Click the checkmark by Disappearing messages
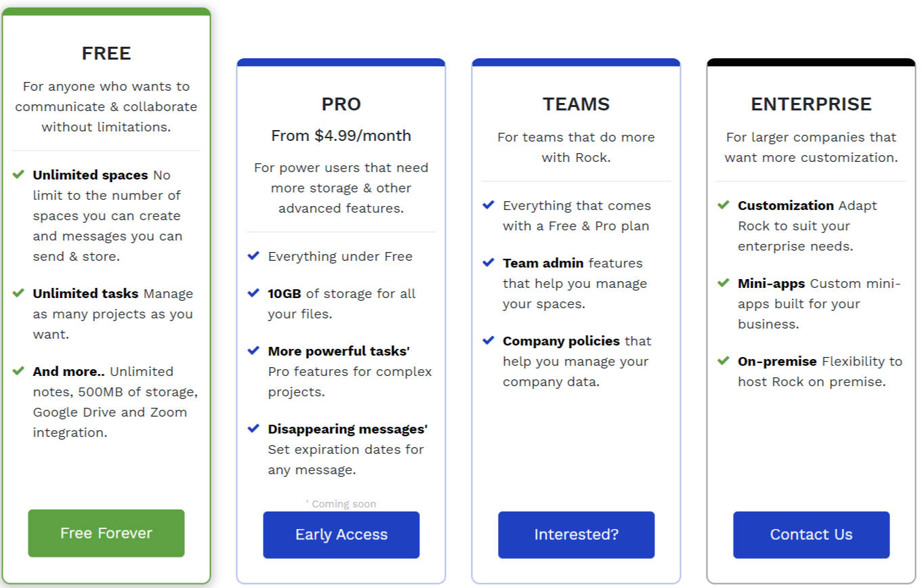 coord(254,429)
